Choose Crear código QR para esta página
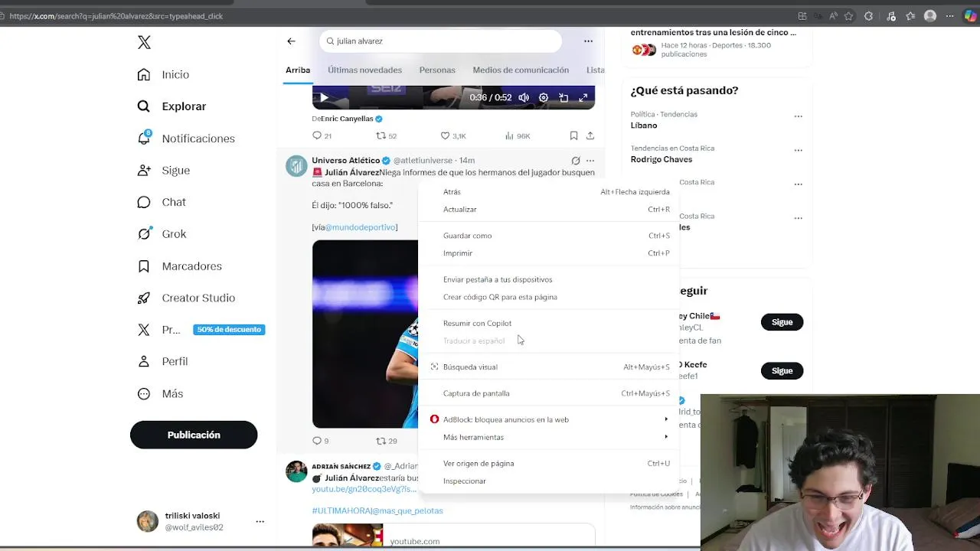The width and height of the screenshot is (980, 551). (x=549, y=297)
